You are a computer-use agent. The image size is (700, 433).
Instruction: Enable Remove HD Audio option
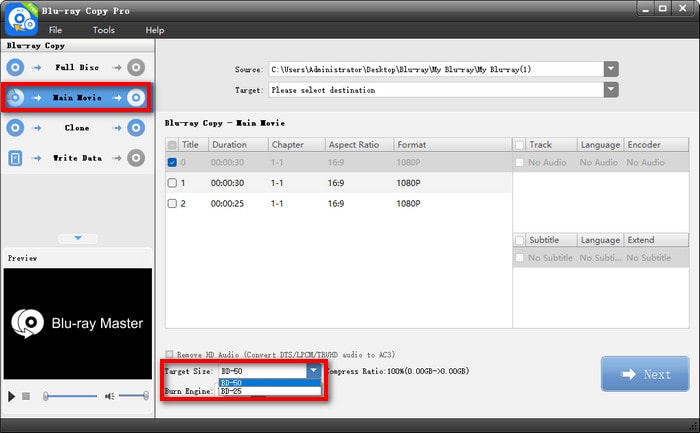tap(170, 354)
